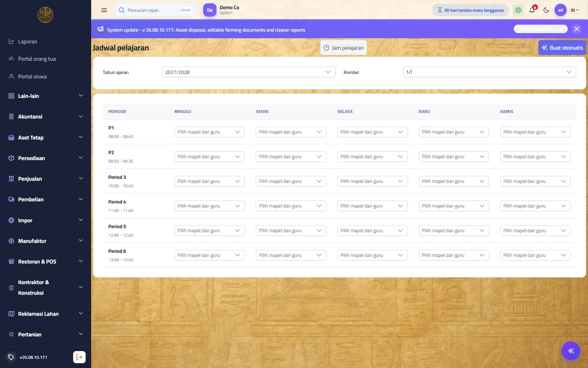Click the Reklamasi Lahan map icon
Screen dimensions: 588x368
pyautogui.click(x=11, y=314)
